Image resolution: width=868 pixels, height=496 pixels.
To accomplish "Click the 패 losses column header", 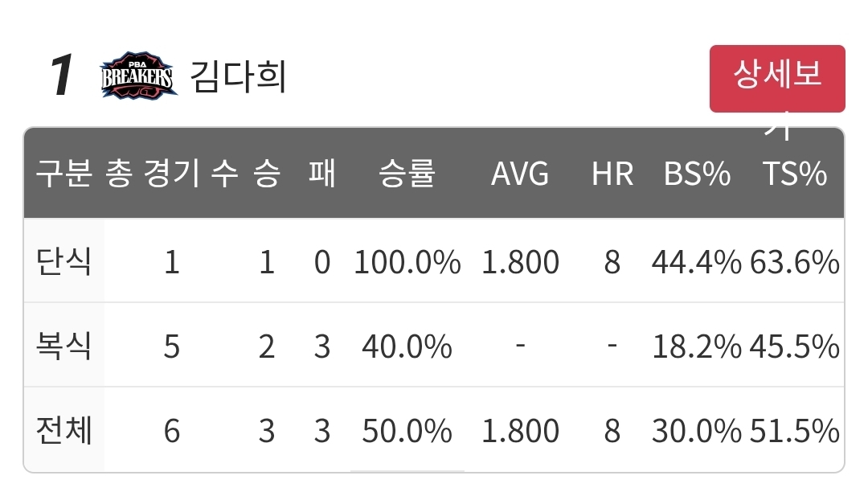I will (x=322, y=174).
